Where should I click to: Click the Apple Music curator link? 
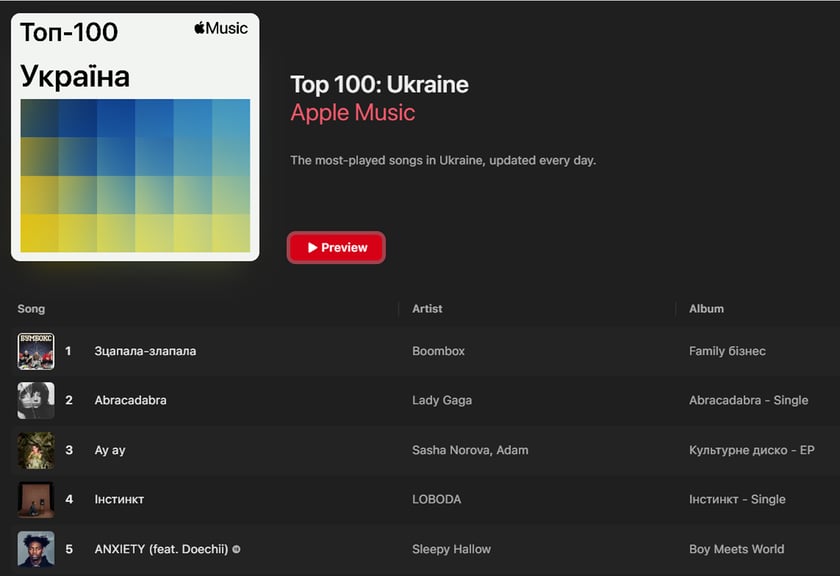(x=352, y=112)
